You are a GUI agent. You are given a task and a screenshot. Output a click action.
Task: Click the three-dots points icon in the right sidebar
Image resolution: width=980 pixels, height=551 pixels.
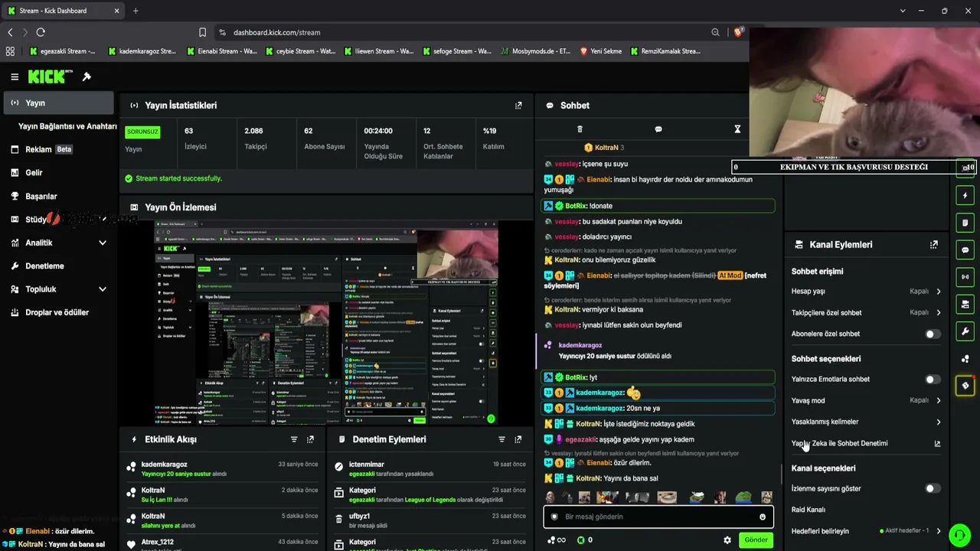(x=965, y=359)
